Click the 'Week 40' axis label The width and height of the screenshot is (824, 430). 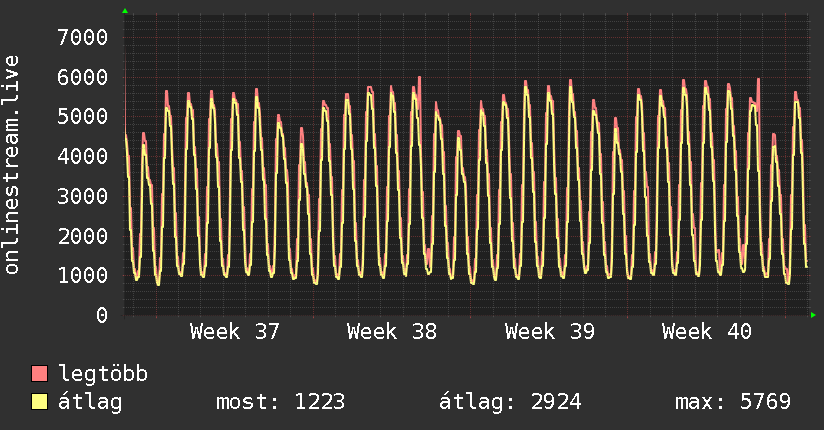click(x=707, y=332)
